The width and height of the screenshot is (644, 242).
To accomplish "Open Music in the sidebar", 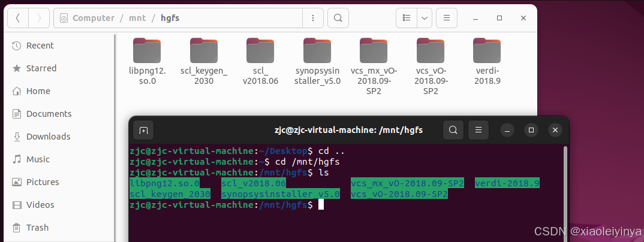I will coord(59,159).
